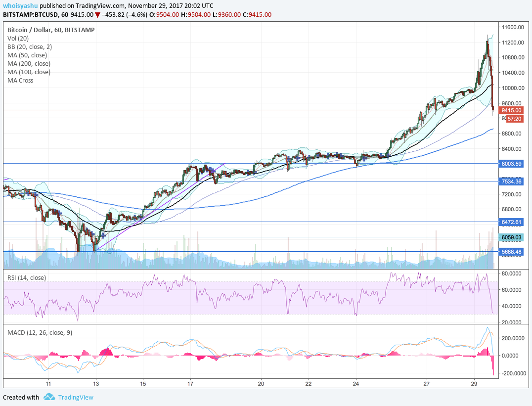This screenshot has height=406, width=532.
Task: Click date 29 on the time axis
Action: click(x=474, y=384)
